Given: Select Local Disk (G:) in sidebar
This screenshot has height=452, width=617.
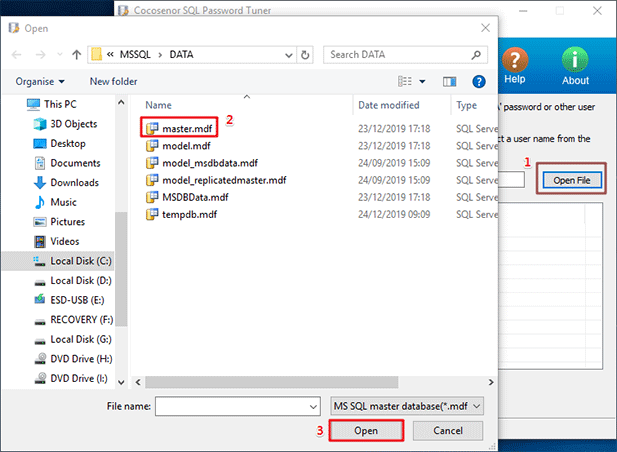Looking at the screenshot, I should [72, 339].
